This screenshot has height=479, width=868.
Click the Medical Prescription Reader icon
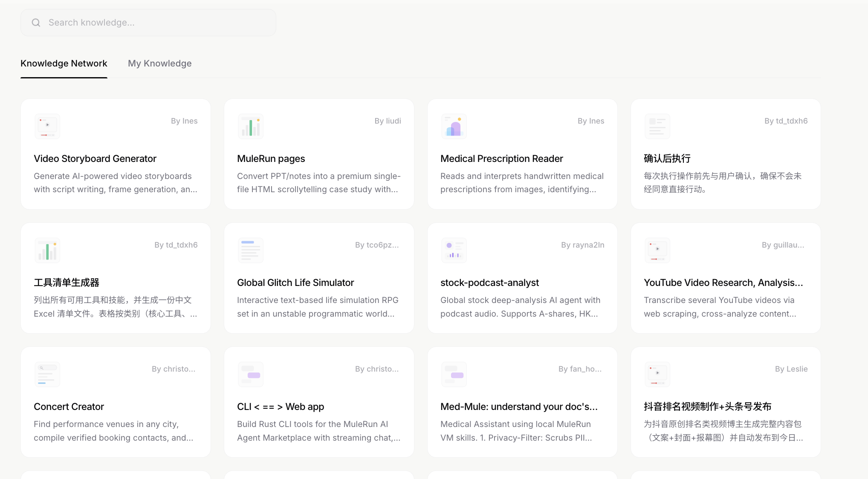pyautogui.click(x=454, y=127)
